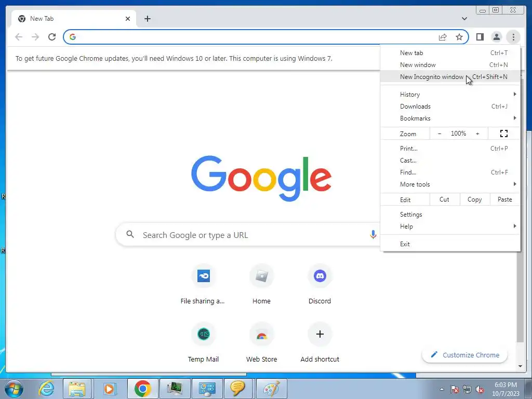Viewport: 532px width, 399px height.
Task: Launch Internet Explorer from the taskbar
Action: (46, 389)
